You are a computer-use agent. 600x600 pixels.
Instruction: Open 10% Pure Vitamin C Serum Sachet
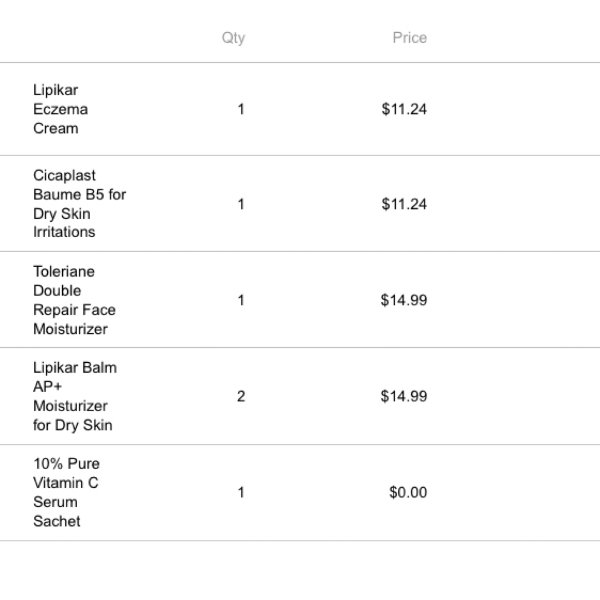click(66, 492)
